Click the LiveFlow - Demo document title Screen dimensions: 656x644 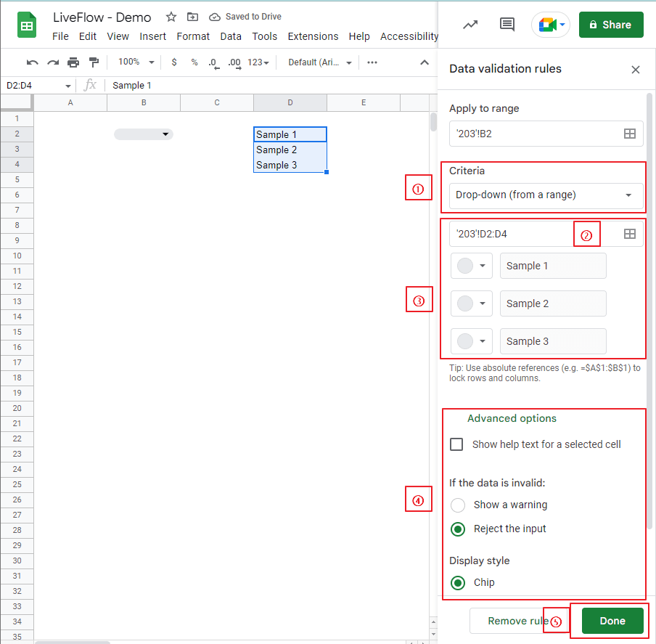pyautogui.click(x=102, y=17)
